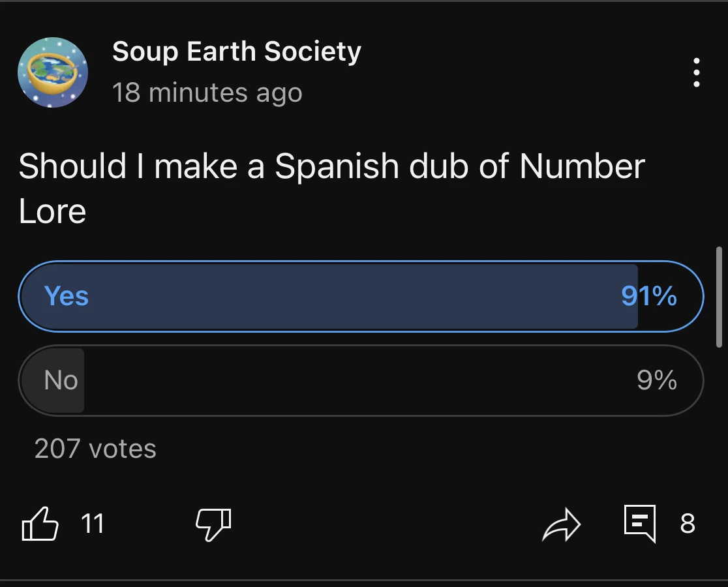Screen dimensions: 728x587
Task: Open the comments icon
Action: point(640,523)
